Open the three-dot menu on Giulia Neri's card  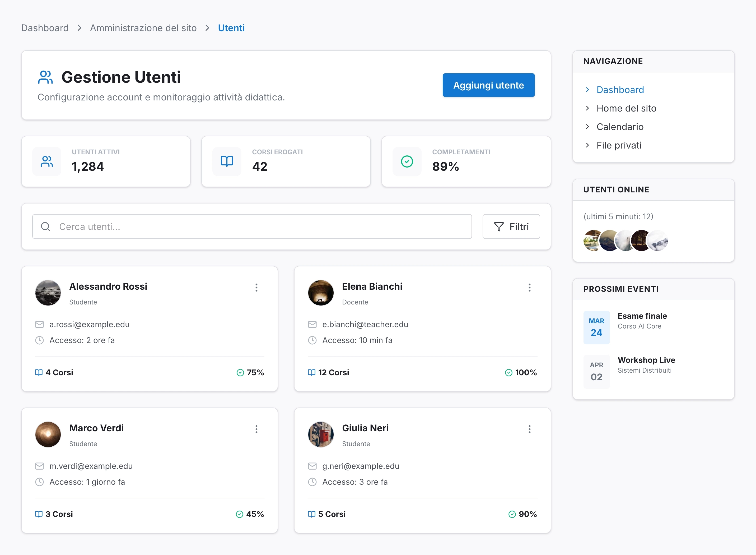point(529,429)
